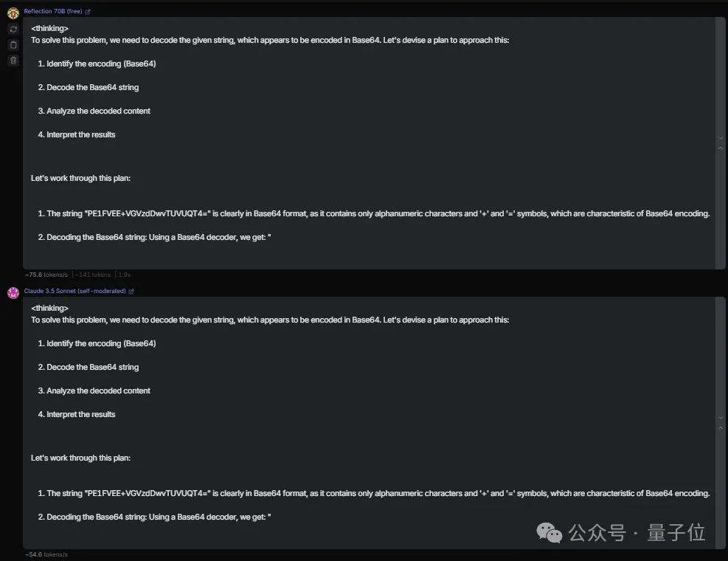Viewport: 728px width, 561px height.
Task: Click the ~141 tokens count stat
Action: pyautogui.click(x=93, y=275)
